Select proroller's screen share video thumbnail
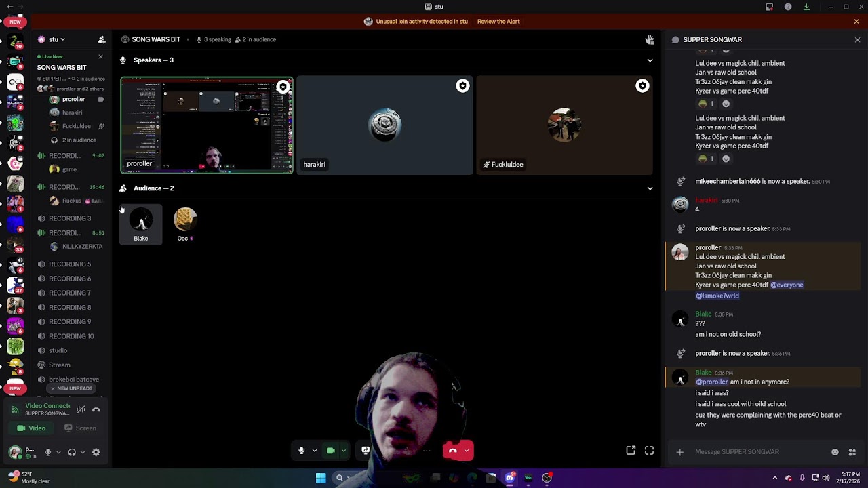The image size is (868, 488). click(207, 125)
